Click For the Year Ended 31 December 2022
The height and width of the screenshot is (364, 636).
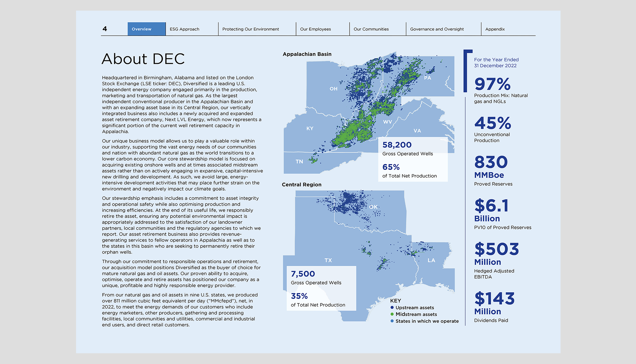[x=496, y=63]
